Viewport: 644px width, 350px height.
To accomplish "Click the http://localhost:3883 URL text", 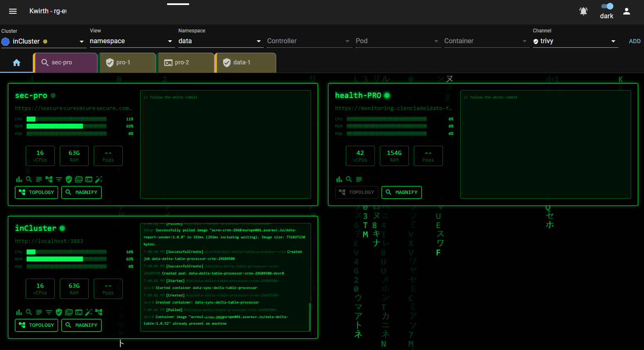I will 49,241.
